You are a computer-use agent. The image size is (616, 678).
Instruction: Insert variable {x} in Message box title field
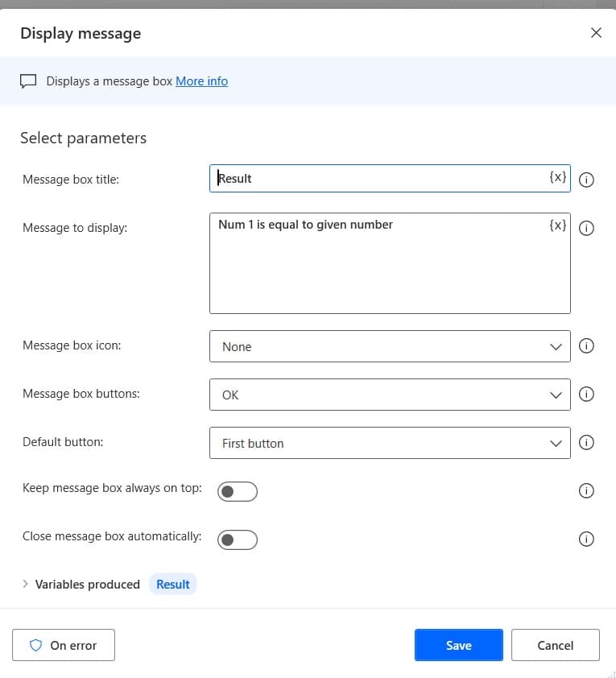coord(558,177)
